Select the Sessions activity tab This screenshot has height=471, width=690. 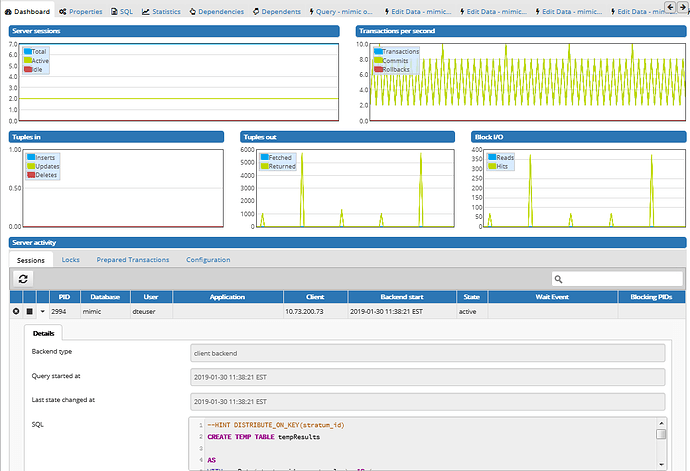point(31,260)
